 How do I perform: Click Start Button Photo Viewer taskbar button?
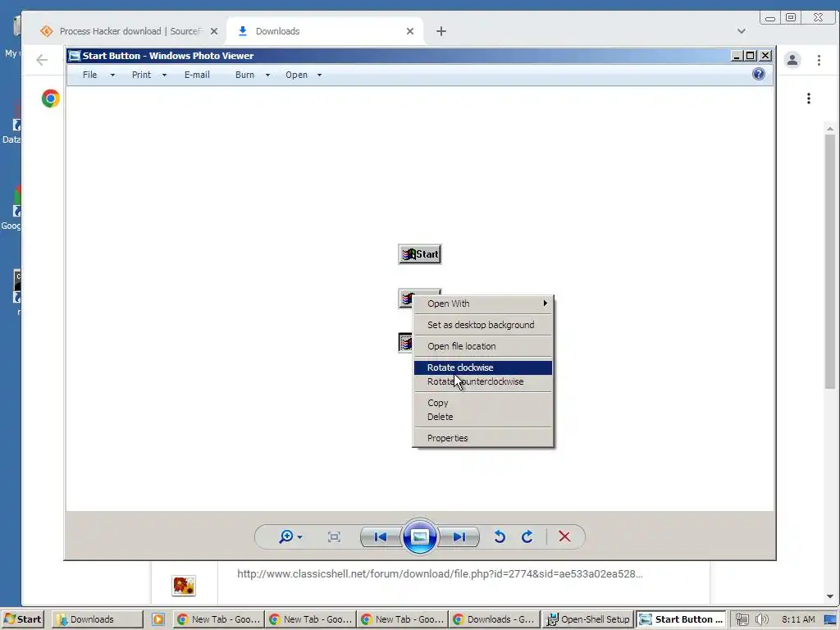pos(680,619)
